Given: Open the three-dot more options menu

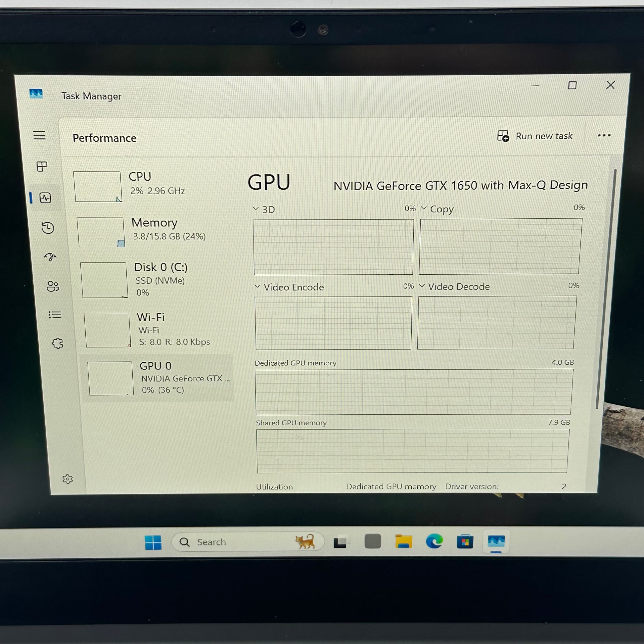Looking at the screenshot, I should (x=604, y=135).
